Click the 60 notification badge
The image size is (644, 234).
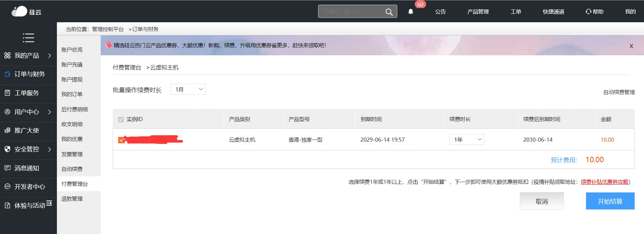click(x=420, y=4)
